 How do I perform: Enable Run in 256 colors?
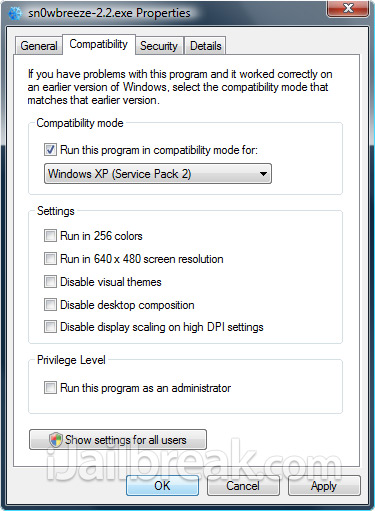pyautogui.click(x=50, y=236)
